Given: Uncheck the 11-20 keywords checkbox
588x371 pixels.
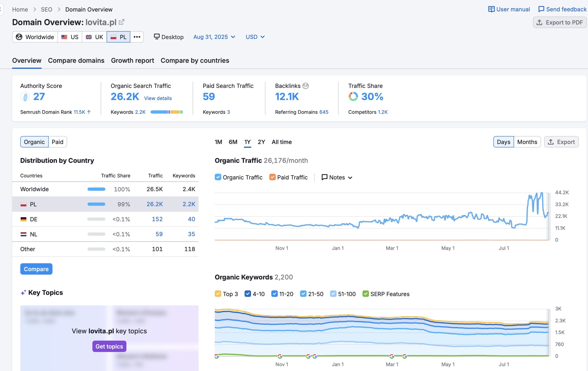Looking at the screenshot, I should (274, 294).
